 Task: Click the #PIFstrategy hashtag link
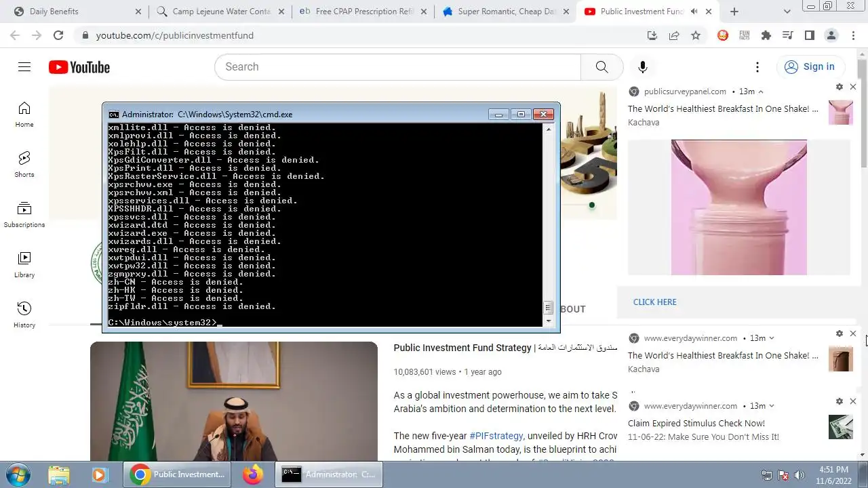[496, 436]
